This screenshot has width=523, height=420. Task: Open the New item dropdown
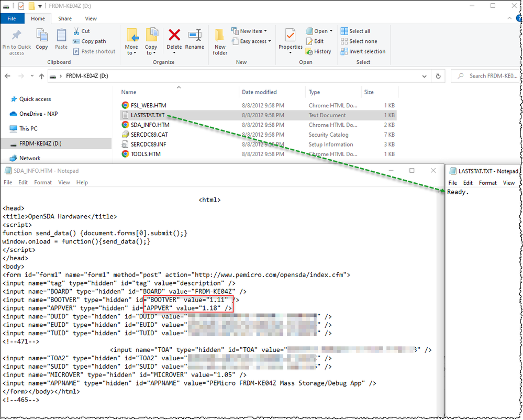tap(249, 31)
